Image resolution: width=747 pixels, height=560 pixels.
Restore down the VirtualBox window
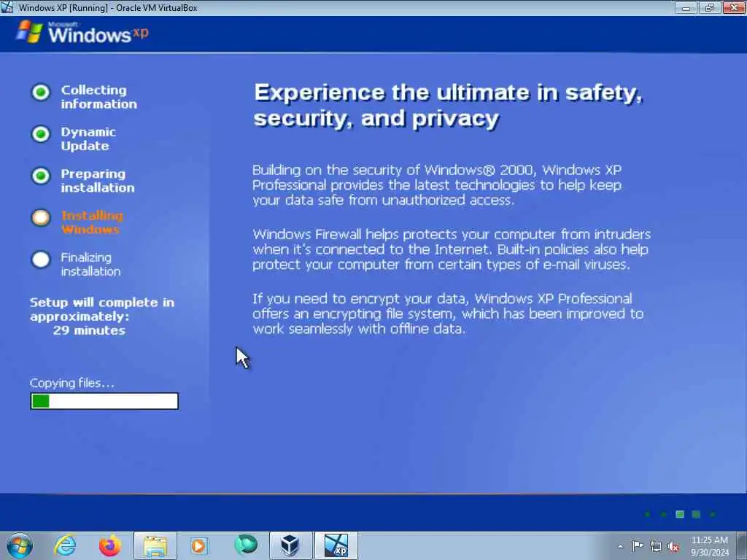click(x=710, y=7)
